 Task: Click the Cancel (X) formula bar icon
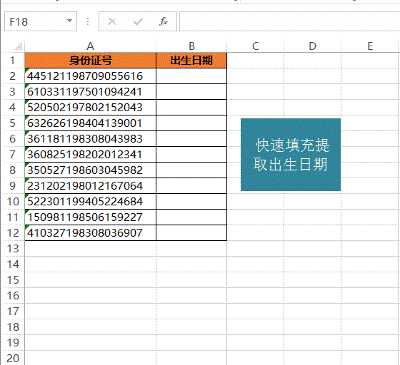coord(112,22)
